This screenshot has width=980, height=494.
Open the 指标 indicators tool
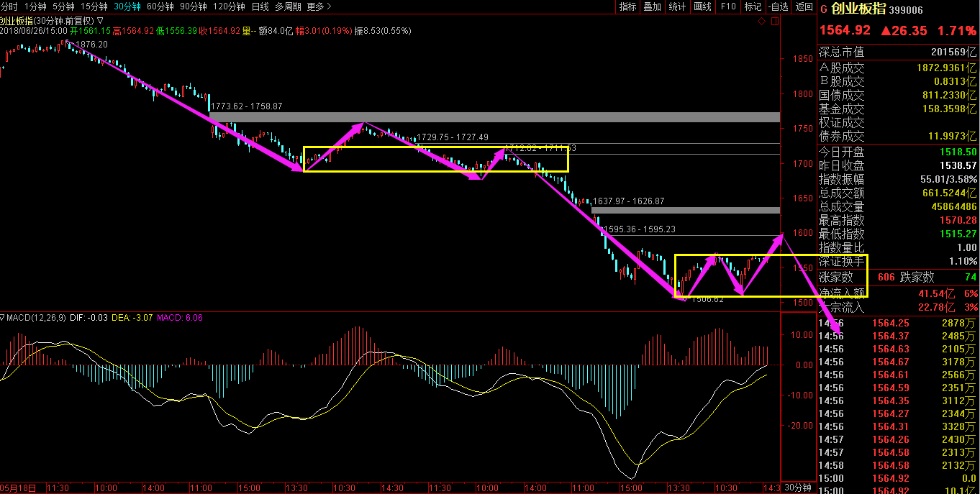[x=627, y=6]
